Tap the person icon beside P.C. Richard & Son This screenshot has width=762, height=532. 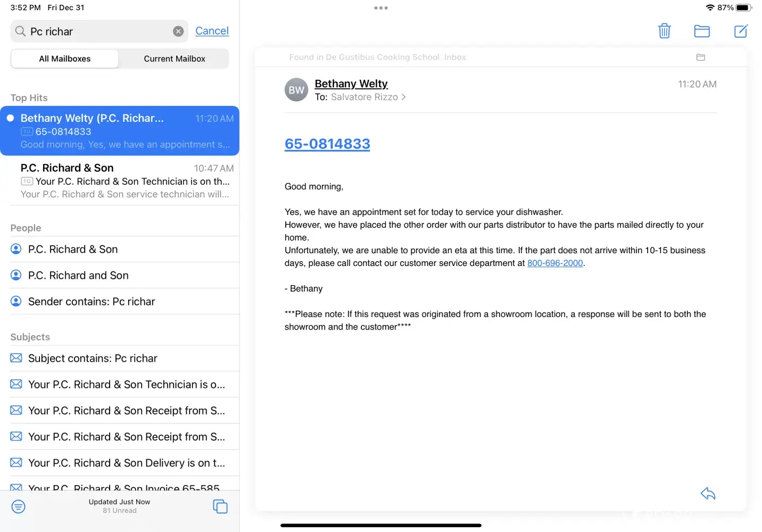(16, 249)
